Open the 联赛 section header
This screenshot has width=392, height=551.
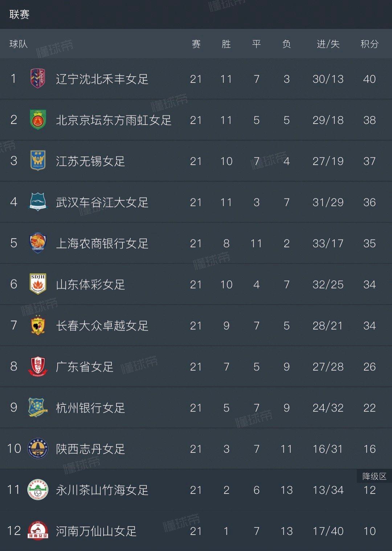tap(19, 15)
